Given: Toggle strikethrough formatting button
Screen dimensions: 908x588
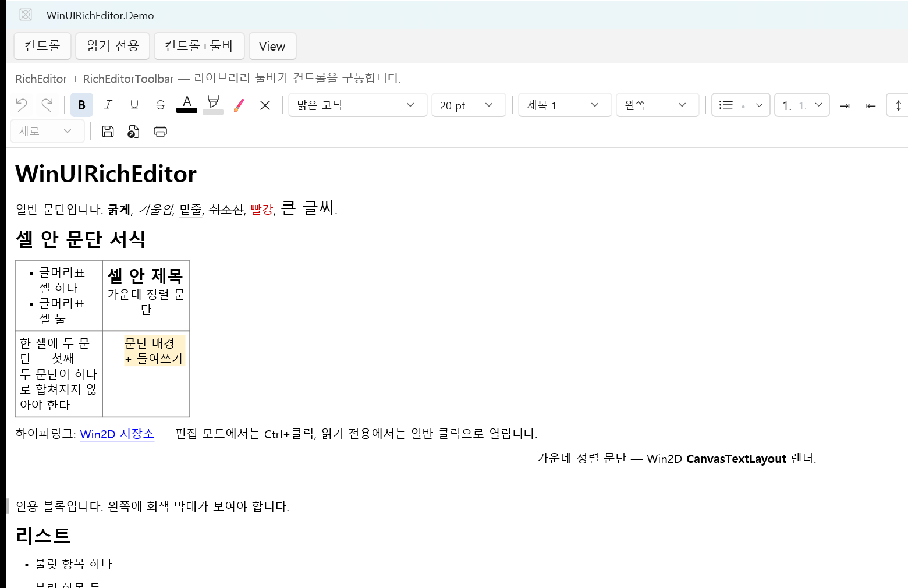Looking at the screenshot, I should click(x=161, y=105).
